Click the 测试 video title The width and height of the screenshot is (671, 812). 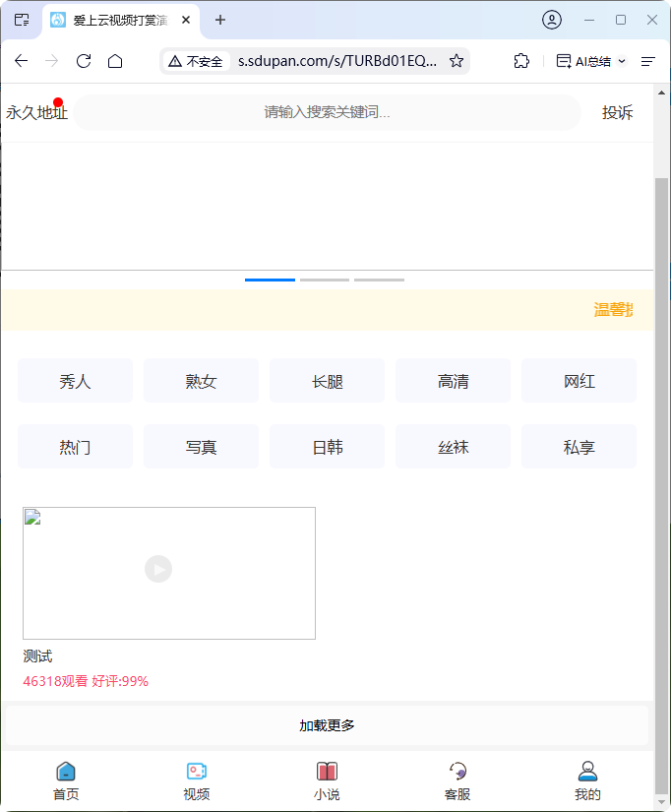coord(37,656)
